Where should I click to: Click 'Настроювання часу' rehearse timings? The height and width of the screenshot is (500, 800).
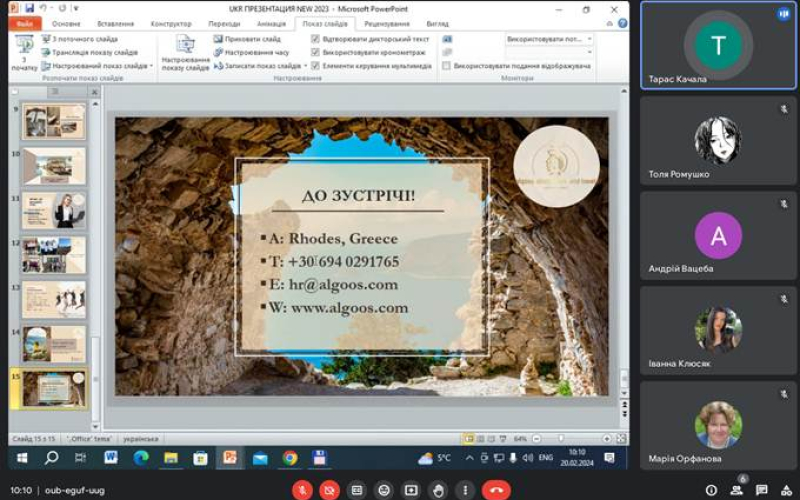click(x=252, y=52)
